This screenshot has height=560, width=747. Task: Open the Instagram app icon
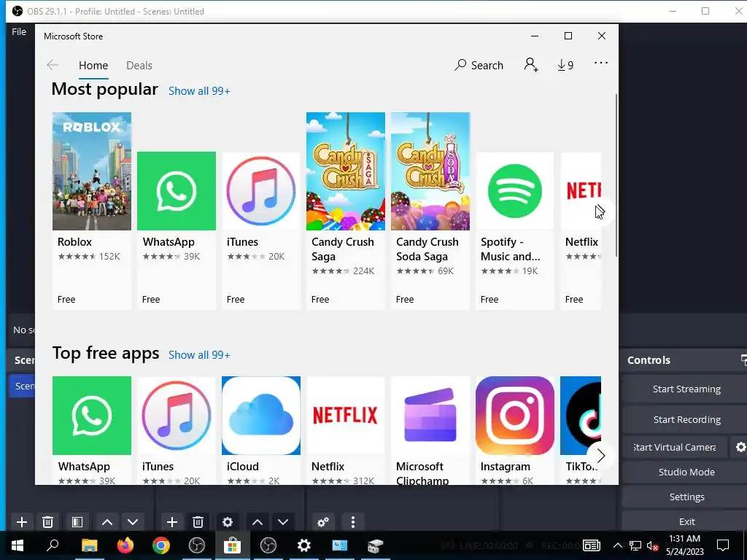point(514,415)
